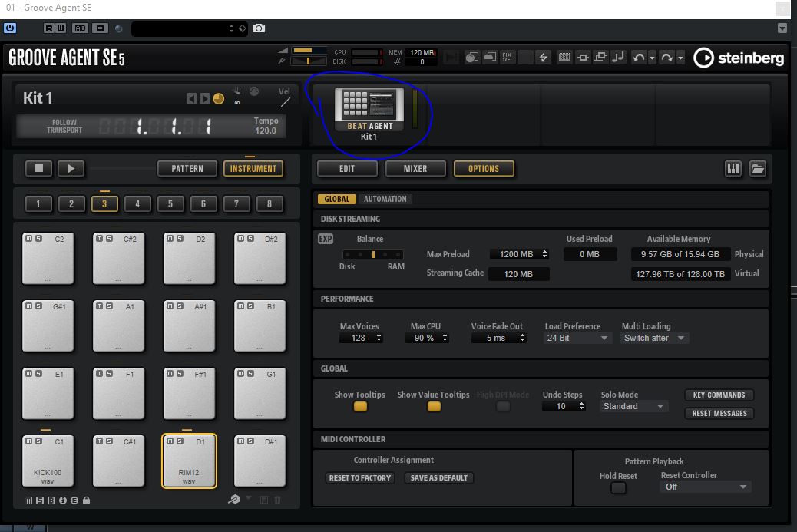Image resolution: width=797 pixels, height=532 pixels.
Task: Click the plug-in power bypass icon
Action: click(10, 28)
